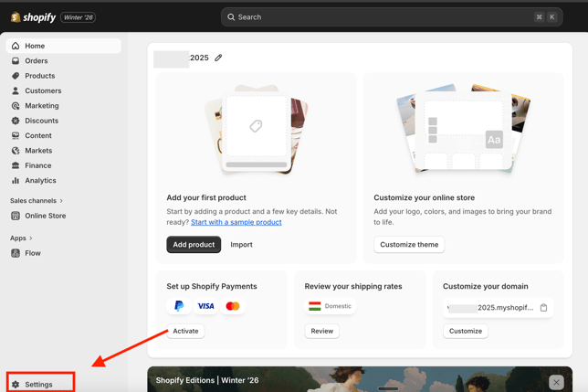Click the Customize theme button
The height and width of the screenshot is (392, 588).
(409, 245)
